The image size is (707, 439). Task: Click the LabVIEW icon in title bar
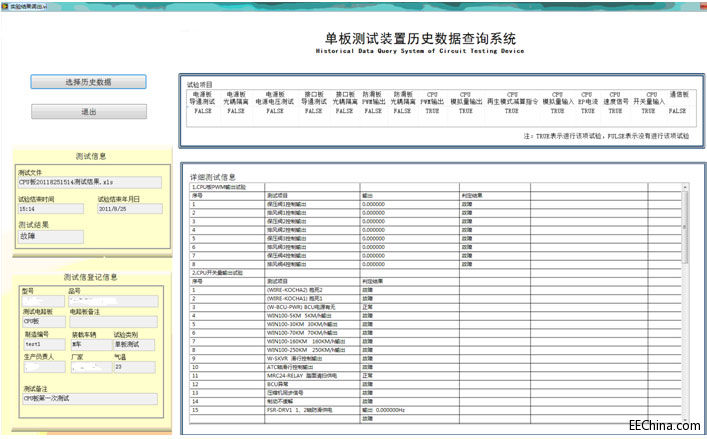(5, 6)
